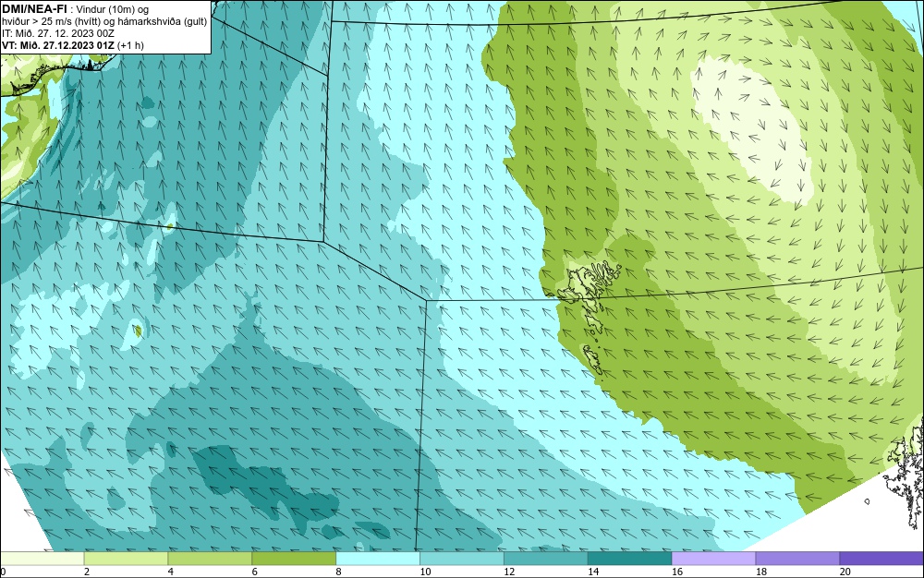Click the legend value label 10
Screen dimensions: 924x578
(x=425, y=572)
